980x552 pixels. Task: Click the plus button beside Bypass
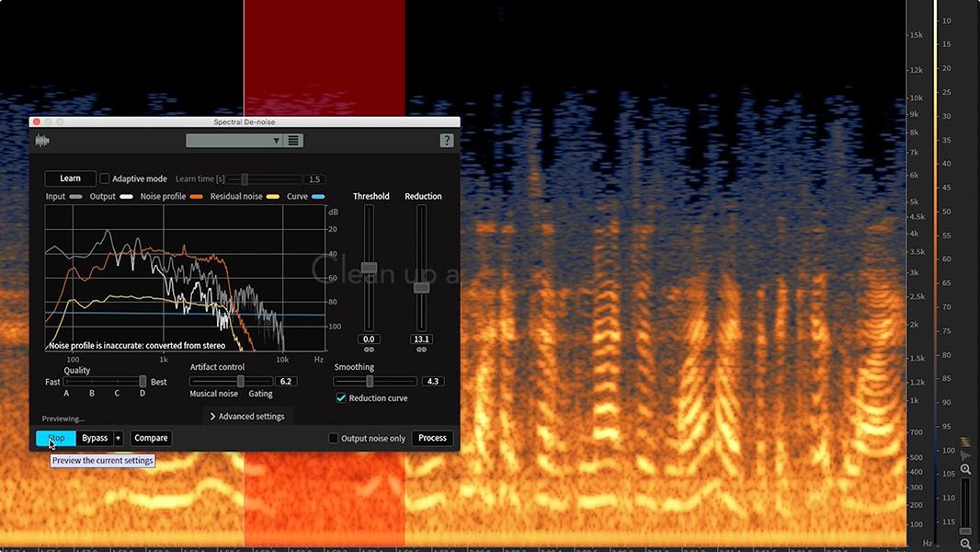pyautogui.click(x=118, y=439)
